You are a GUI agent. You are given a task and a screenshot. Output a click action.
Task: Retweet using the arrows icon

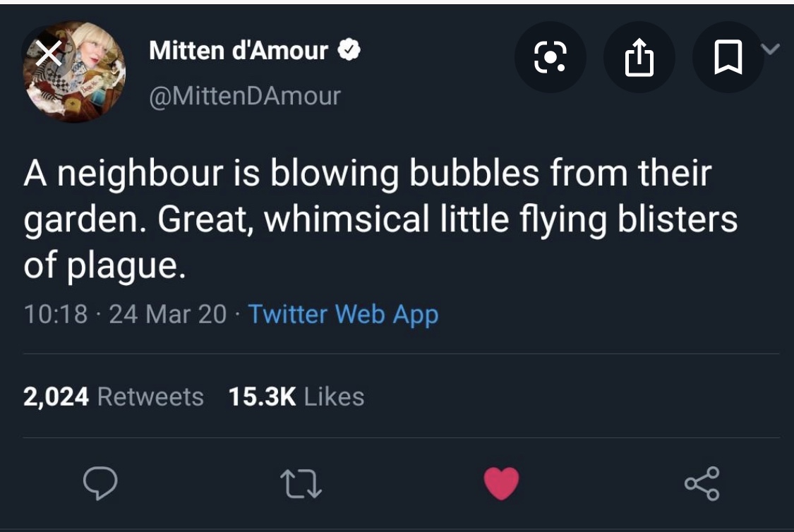(301, 483)
